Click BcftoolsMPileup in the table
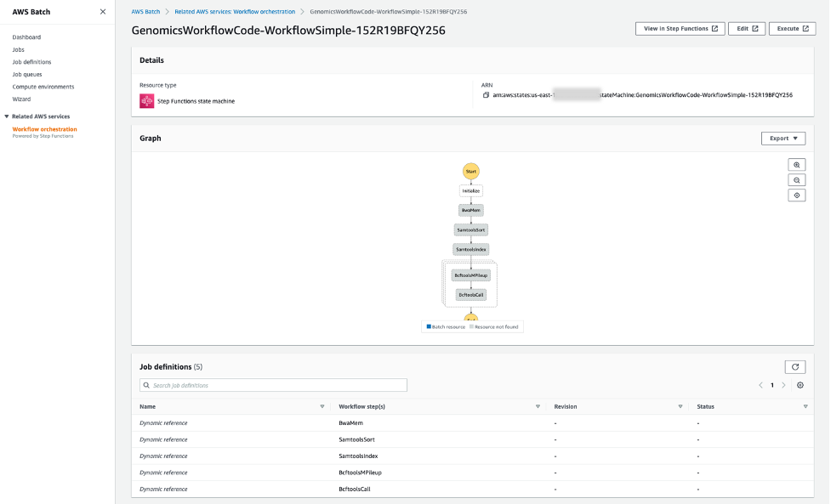The image size is (831, 504). point(360,473)
